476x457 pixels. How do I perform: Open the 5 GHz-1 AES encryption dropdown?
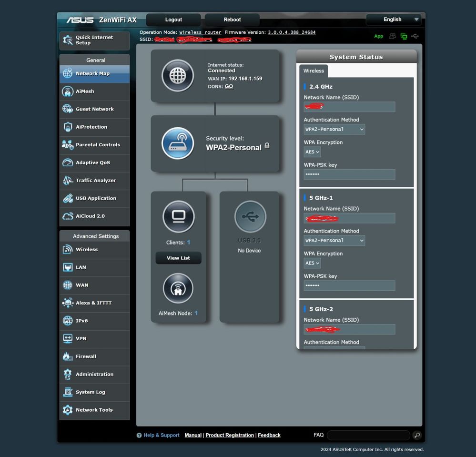point(312,263)
